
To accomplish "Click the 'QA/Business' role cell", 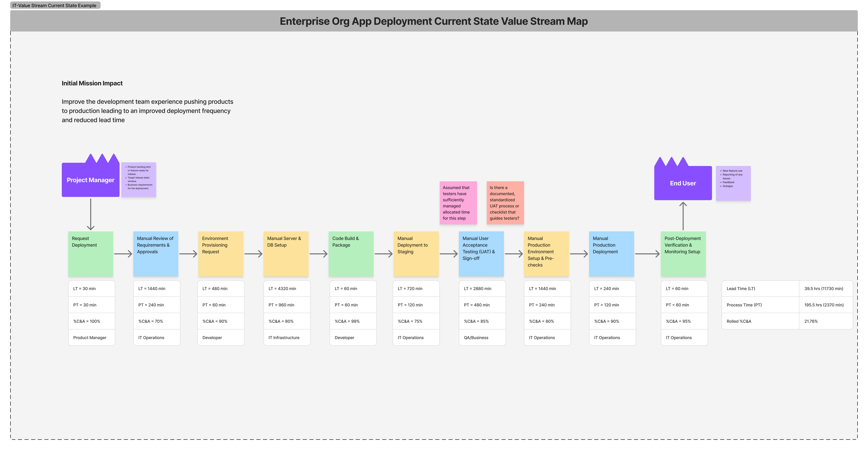I will pos(482,337).
